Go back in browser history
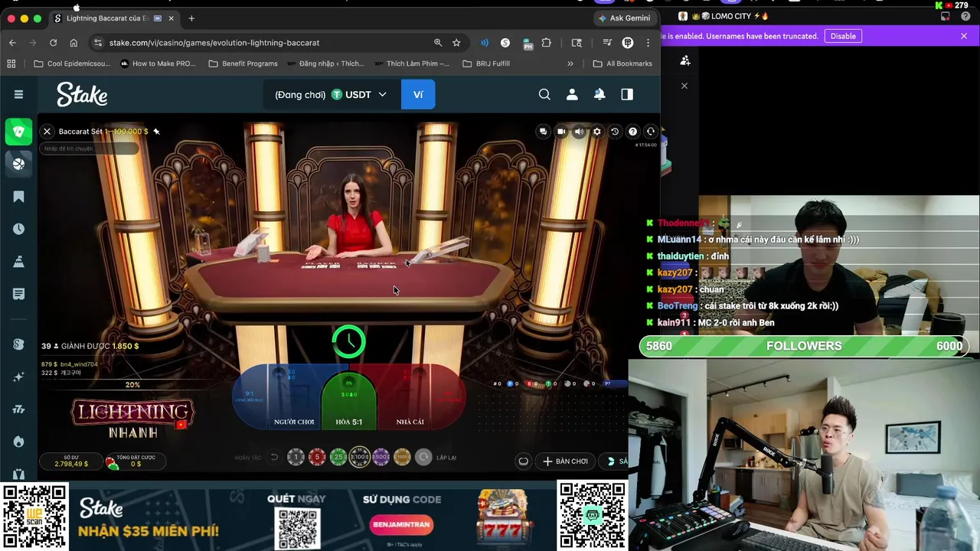Screen dimensions: 980x551 pyautogui.click(x=12, y=43)
